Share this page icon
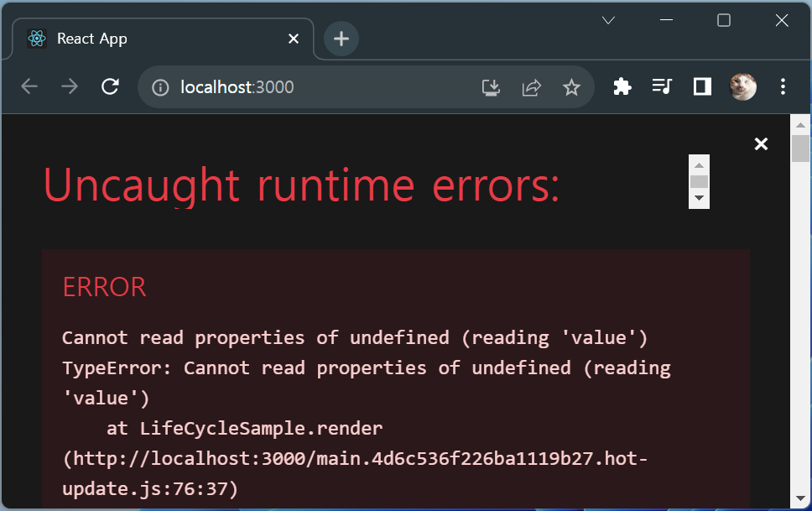The height and width of the screenshot is (511, 812). [x=531, y=87]
